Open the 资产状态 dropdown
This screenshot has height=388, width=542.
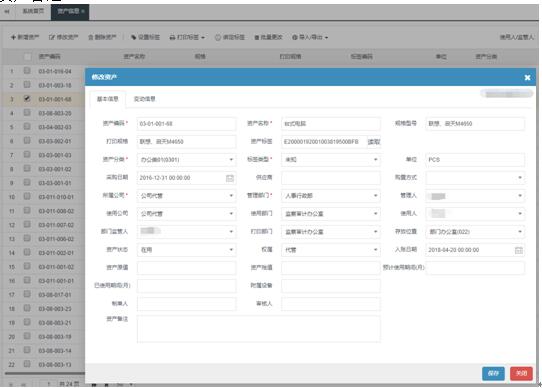[x=187, y=250]
